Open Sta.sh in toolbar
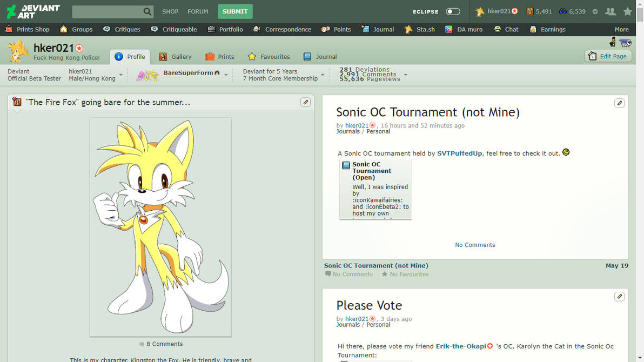644x362 pixels. [419, 29]
